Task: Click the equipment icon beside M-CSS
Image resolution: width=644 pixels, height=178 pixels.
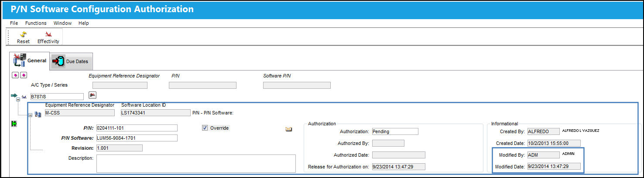Action: pos(38,114)
